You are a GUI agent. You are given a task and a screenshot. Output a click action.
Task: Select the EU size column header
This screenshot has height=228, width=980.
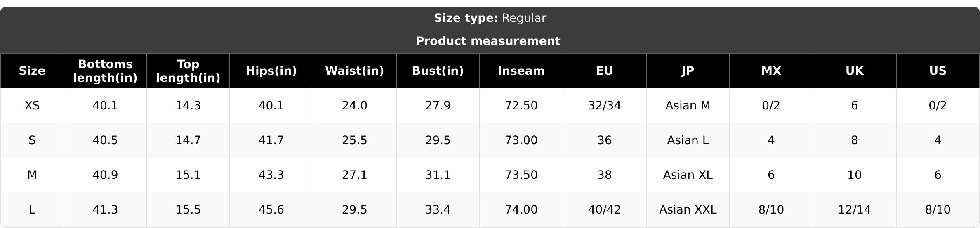(605, 71)
